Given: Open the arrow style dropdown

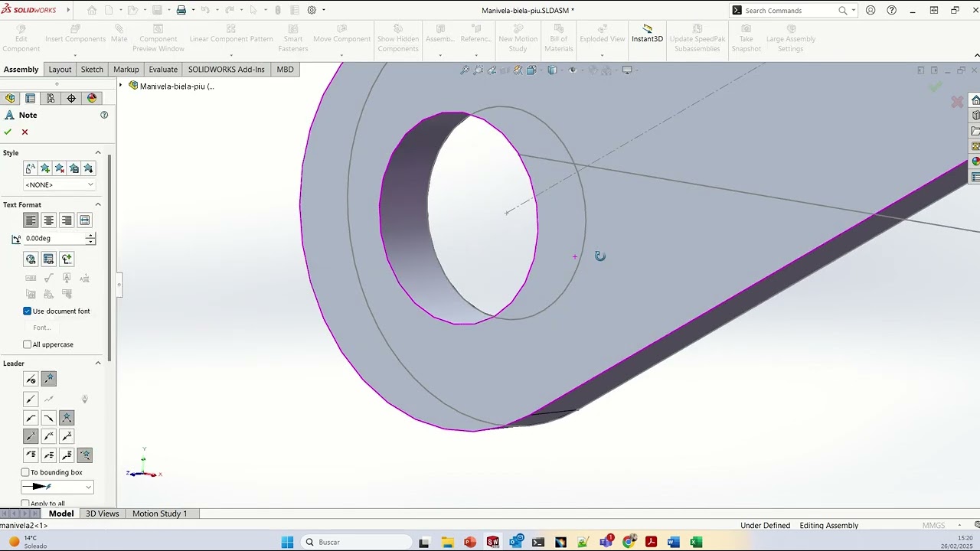Looking at the screenshot, I should [57, 487].
